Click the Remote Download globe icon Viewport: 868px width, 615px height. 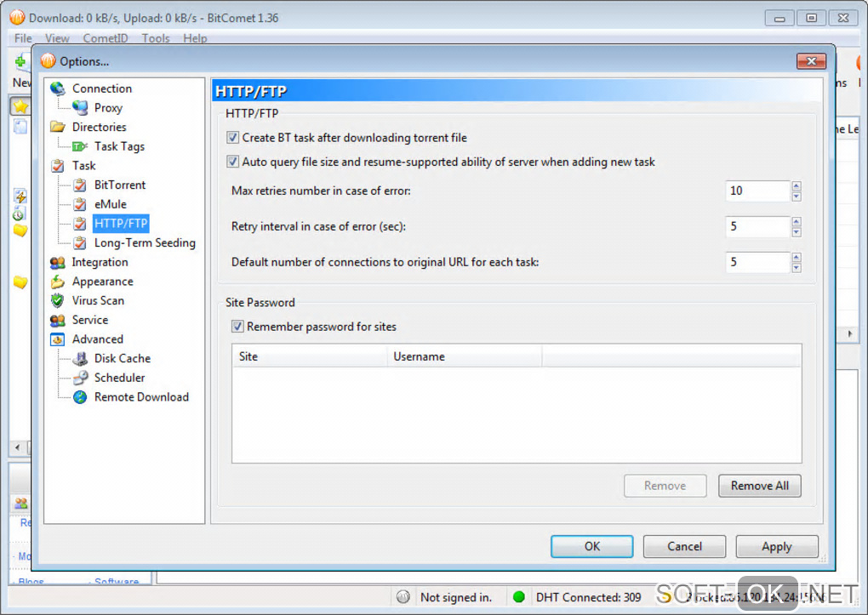point(80,397)
